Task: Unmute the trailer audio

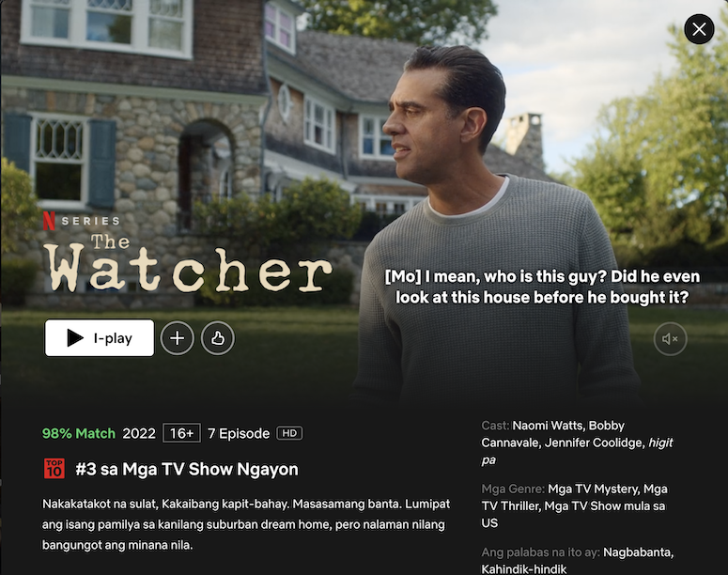Action: pos(670,339)
